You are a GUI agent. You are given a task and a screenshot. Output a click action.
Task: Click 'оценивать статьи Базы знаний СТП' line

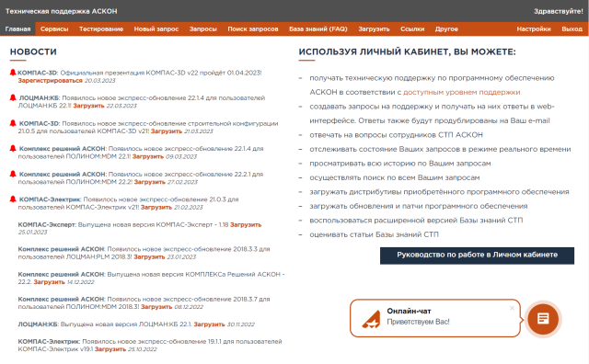pos(374,234)
